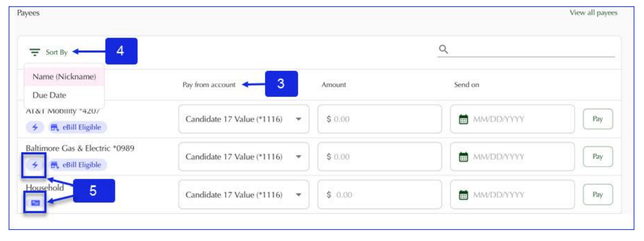Click the Household payee card icon
The width and height of the screenshot is (644, 241).
click(35, 203)
